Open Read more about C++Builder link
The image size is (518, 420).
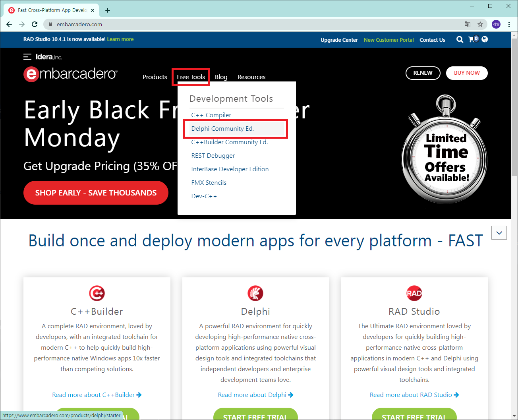click(97, 395)
